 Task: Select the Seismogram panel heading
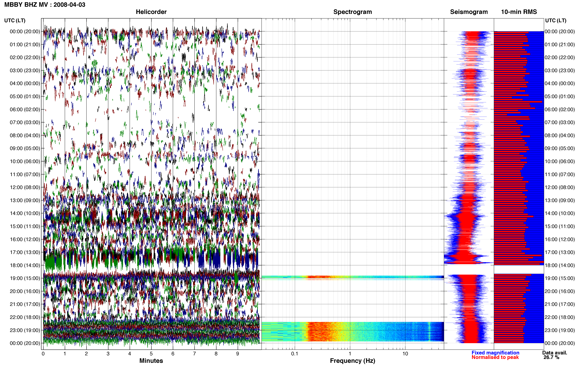point(469,12)
